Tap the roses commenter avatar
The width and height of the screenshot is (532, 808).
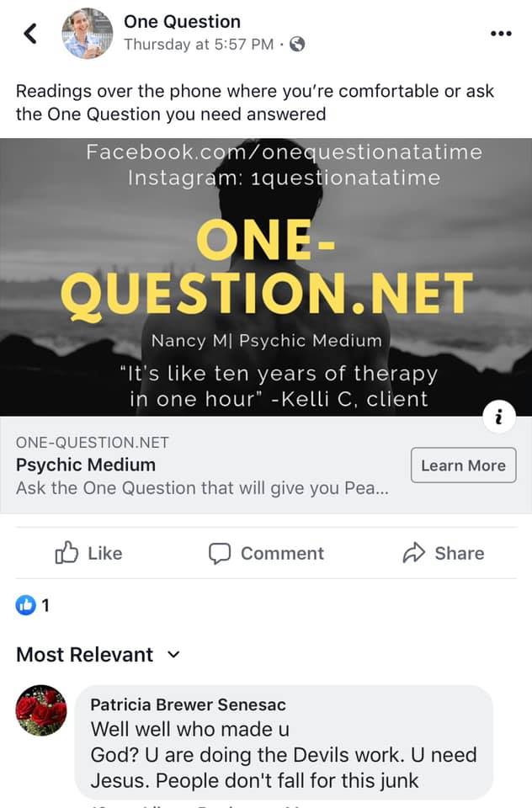(41, 710)
